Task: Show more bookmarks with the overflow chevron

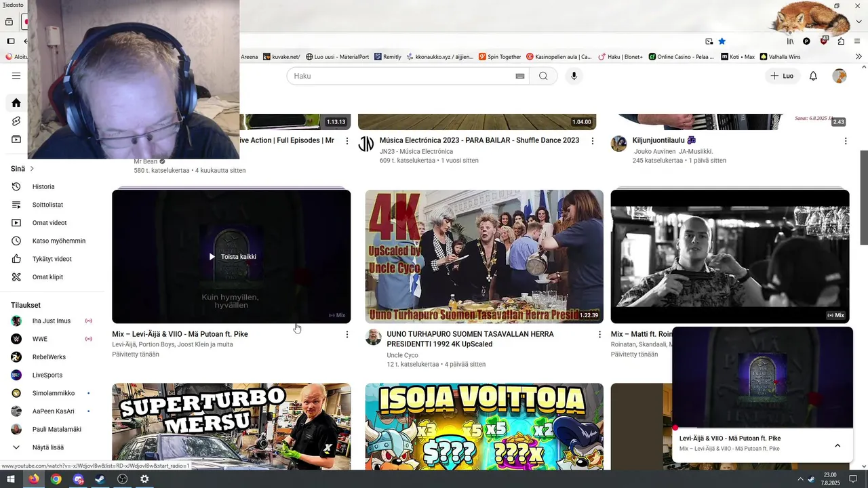Action: point(859,57)
